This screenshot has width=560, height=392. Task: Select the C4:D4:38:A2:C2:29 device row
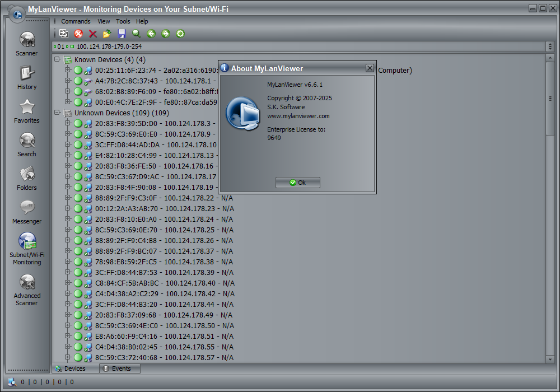coord(165,294)
